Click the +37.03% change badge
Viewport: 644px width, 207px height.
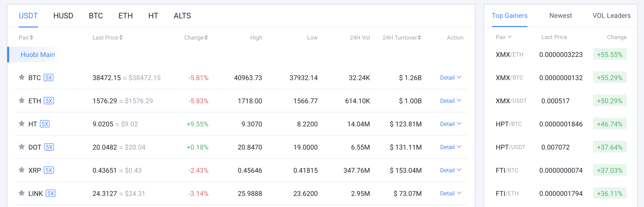click(610, 170)
